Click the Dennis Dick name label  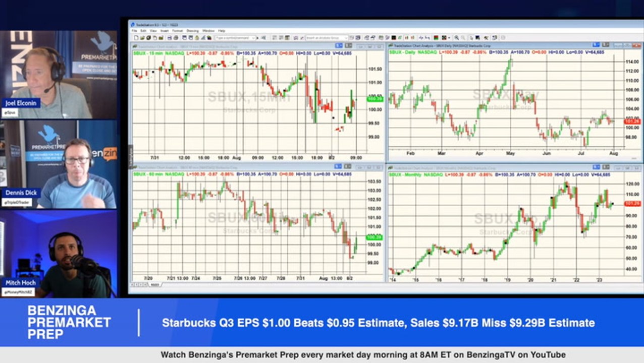point(21,193)
